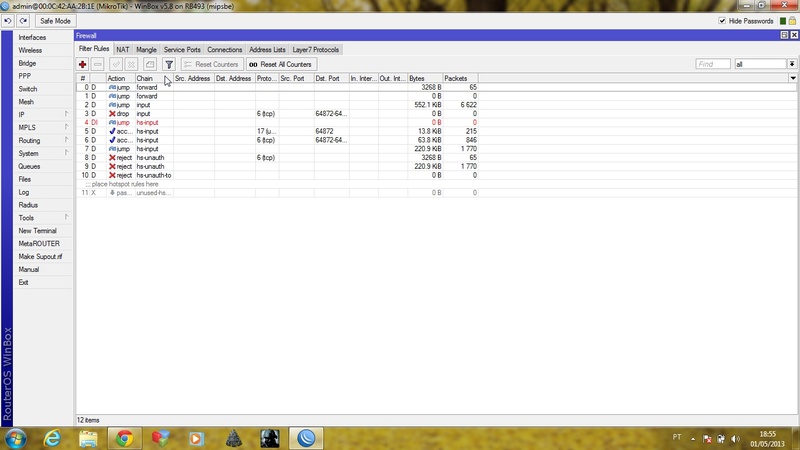The width and height of the screenshot is (800, 450).
Task: Open Google Chrome from taskbar
Action: 124,438
